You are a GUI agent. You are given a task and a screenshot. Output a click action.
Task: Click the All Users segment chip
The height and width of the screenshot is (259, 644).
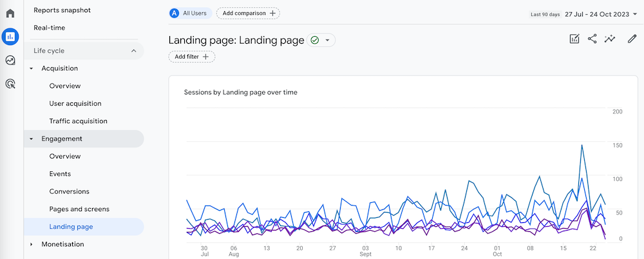click(x=191, y=13)
